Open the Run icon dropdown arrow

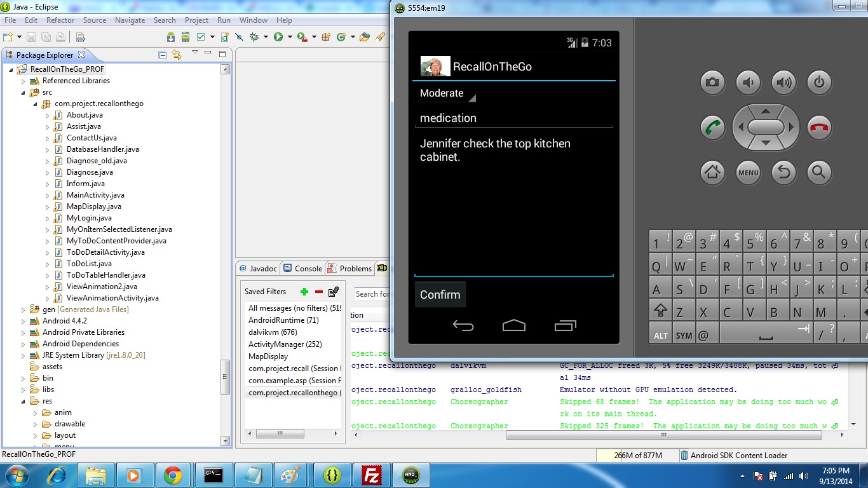[290, 37]
